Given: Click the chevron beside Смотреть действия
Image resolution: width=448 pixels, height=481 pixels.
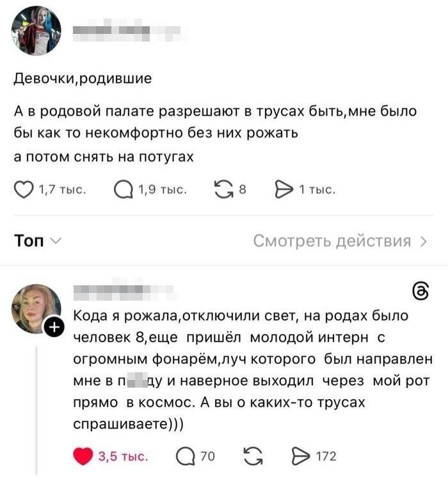Looking at the screenshot, I should click(423, 241).
